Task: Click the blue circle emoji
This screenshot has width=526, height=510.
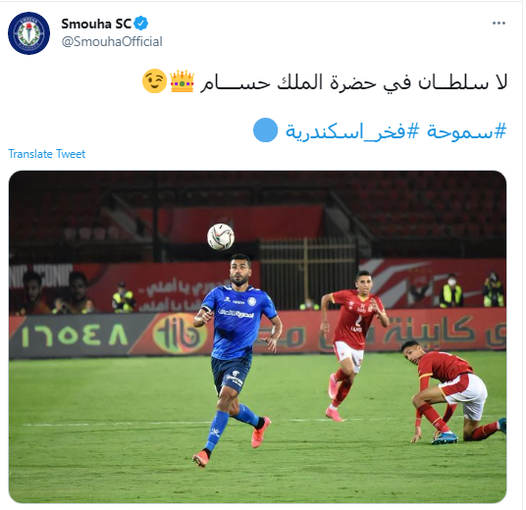Action: point(265,130)
